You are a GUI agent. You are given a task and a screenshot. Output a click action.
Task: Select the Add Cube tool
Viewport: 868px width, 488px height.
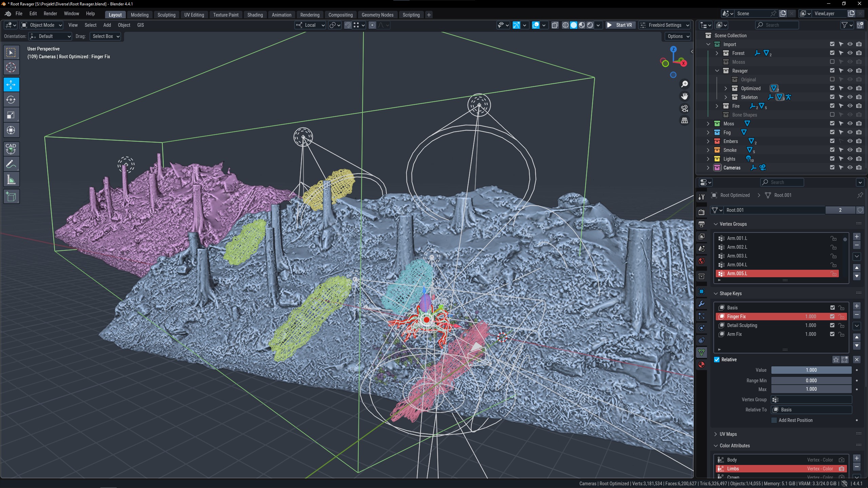[x=11, y=197]
